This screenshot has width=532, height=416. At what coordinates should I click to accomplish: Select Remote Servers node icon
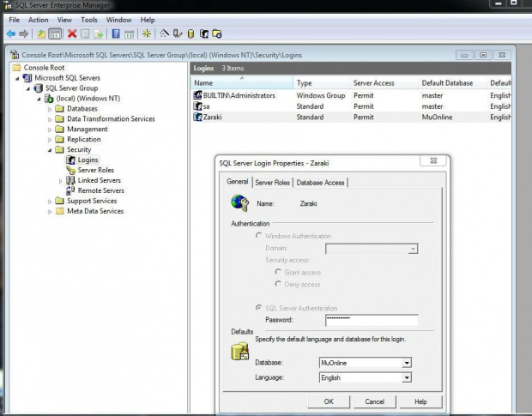click(71, 190)
